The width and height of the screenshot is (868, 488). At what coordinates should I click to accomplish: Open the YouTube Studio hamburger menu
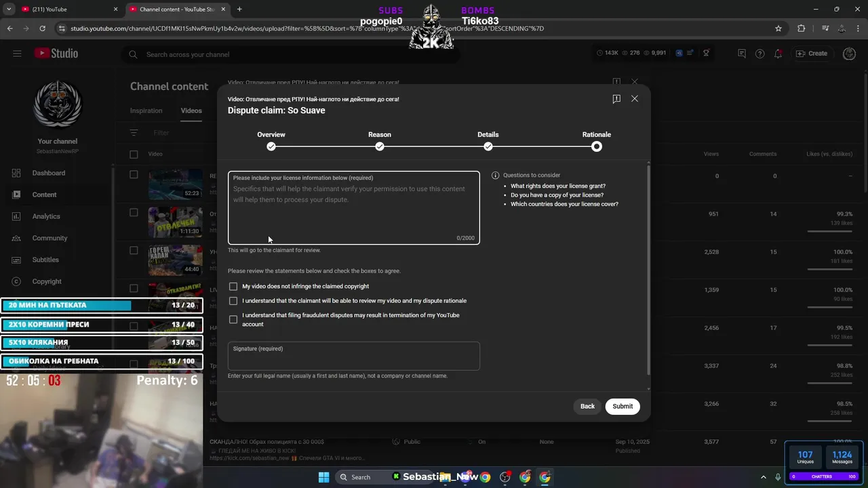tap(17, 54)
